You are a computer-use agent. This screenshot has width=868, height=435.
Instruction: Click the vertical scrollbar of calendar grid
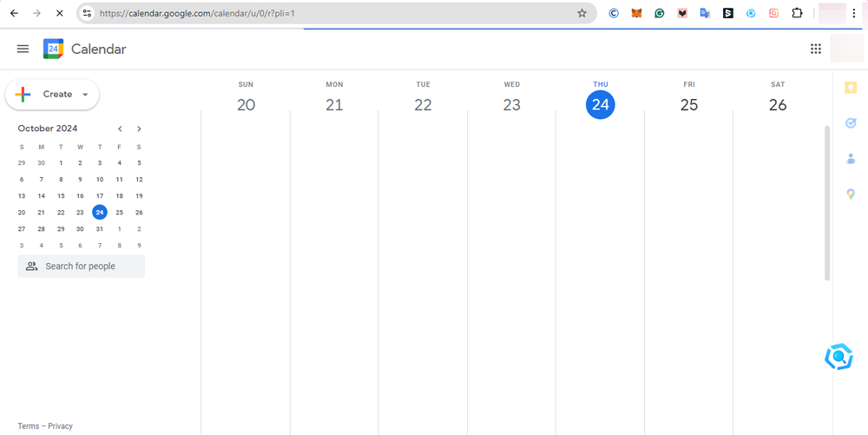[827, 203]
